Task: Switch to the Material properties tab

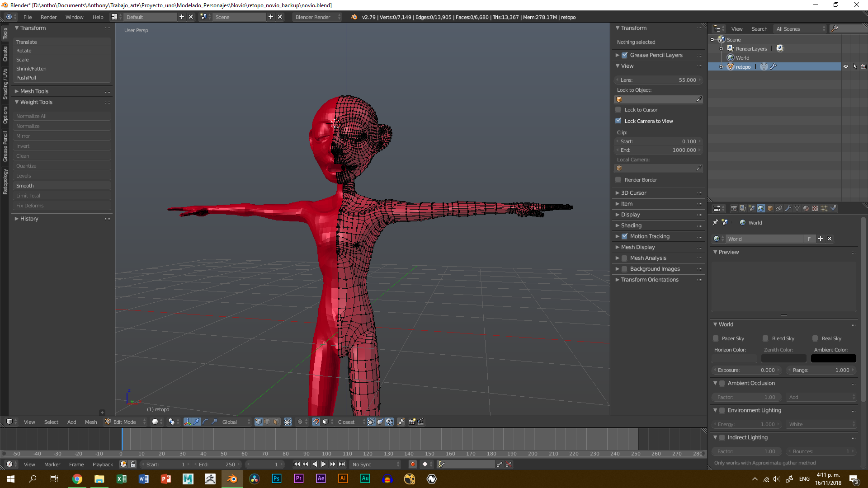Action: (x=806, y=208)
